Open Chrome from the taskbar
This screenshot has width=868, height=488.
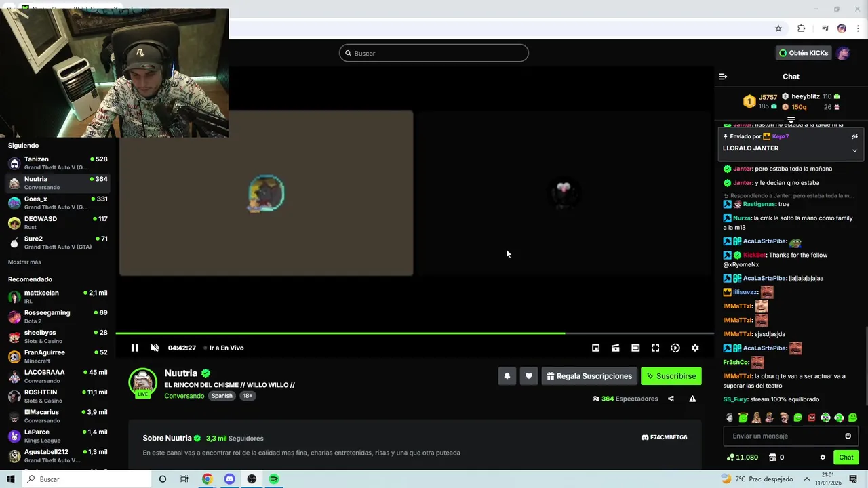click(x=207, y=479)
